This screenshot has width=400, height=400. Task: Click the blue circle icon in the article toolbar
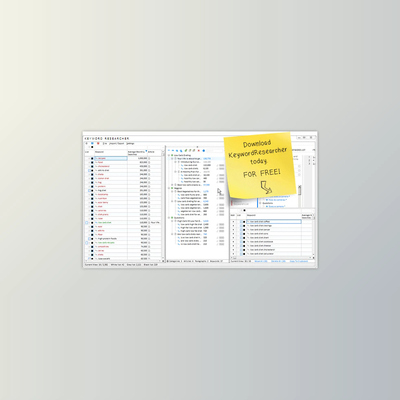coord(204,151)
